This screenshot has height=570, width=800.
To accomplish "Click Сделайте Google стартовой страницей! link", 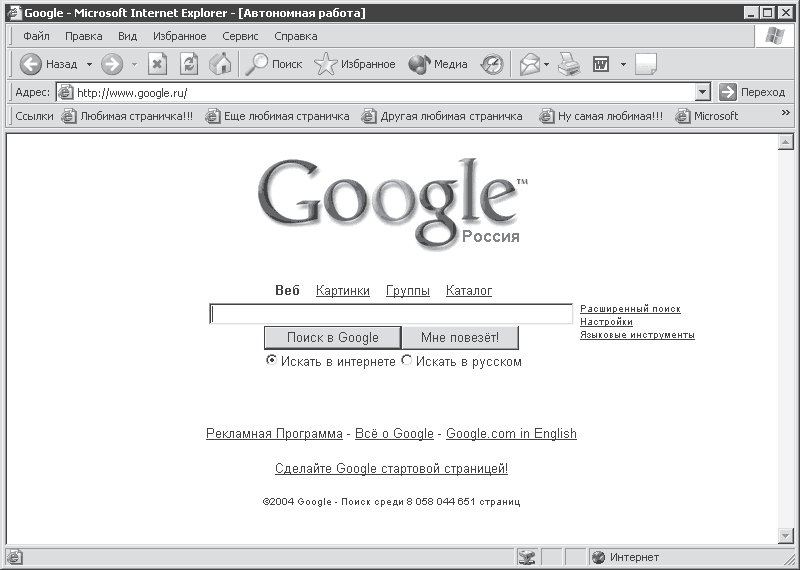I will point(391,468).
